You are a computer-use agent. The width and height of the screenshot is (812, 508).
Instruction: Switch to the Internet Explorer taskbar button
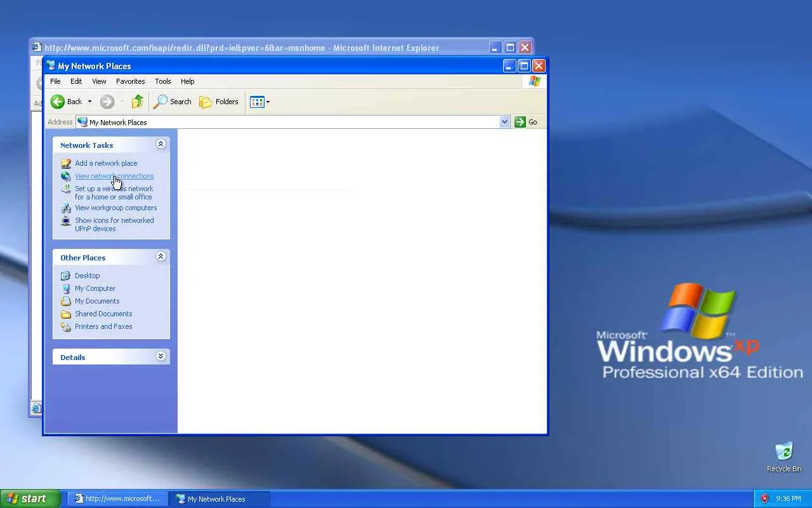pos(118,498)
